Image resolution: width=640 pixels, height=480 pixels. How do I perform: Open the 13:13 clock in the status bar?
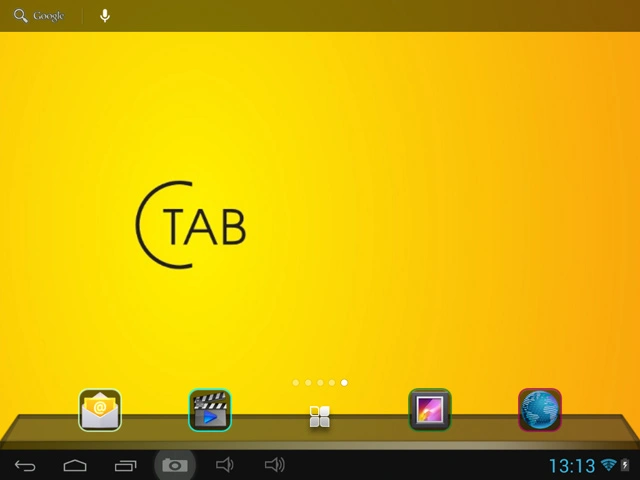click(x=572, y=466)
